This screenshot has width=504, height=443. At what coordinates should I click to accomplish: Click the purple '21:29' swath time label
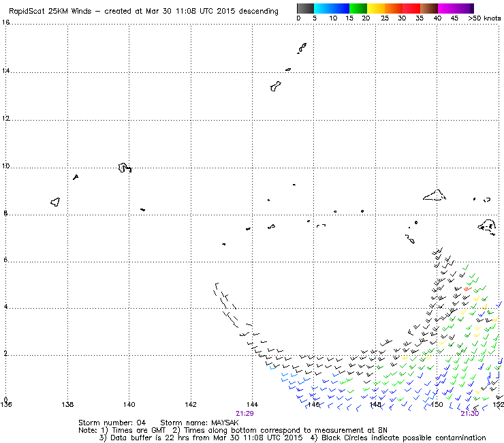(245, 414)
